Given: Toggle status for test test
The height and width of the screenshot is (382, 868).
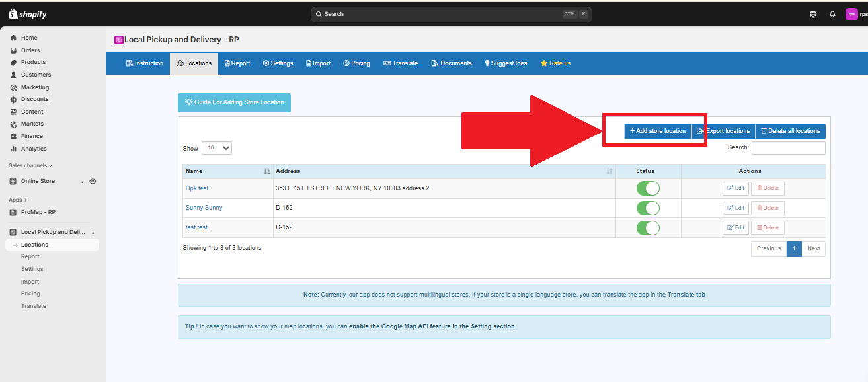Looking at the screenshot, I should point(648,228).
